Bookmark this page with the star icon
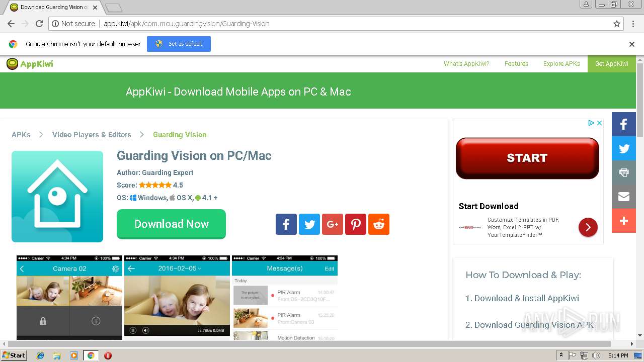The height and width of the screenshot is (362, 644). pyautogui.click(x=617, y=24)
